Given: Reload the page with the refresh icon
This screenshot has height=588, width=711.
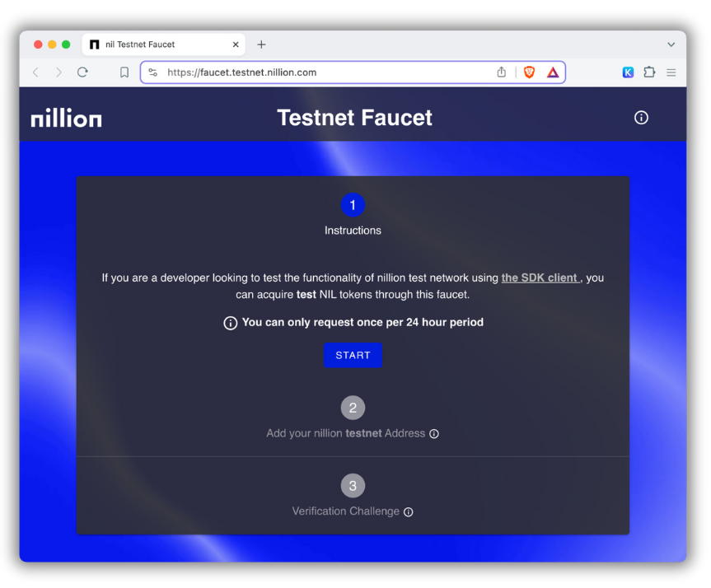Looking at the screenshot, I should [82, 72].
